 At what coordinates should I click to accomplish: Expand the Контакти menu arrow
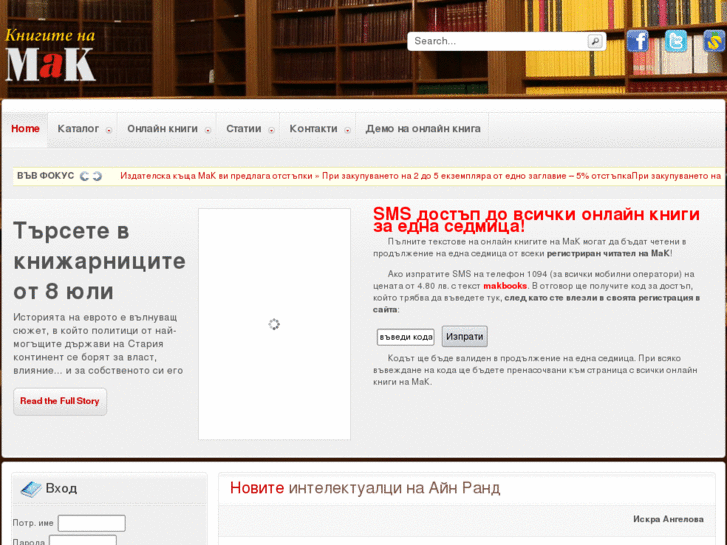click(347, 130)
